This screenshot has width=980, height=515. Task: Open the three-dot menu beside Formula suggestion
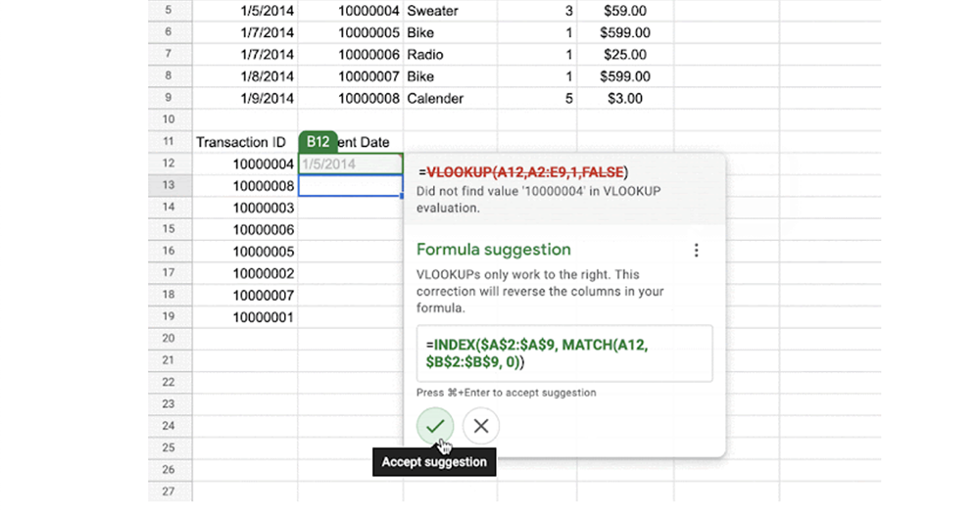click(x=696, y=251)
